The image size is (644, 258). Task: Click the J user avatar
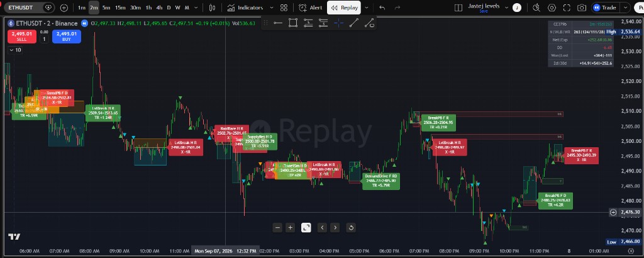pos(517,8)
